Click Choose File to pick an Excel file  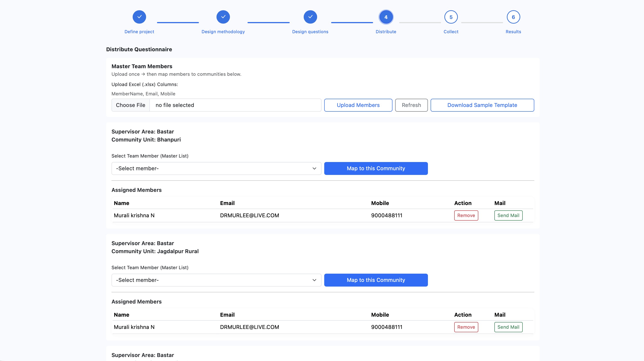130,105
